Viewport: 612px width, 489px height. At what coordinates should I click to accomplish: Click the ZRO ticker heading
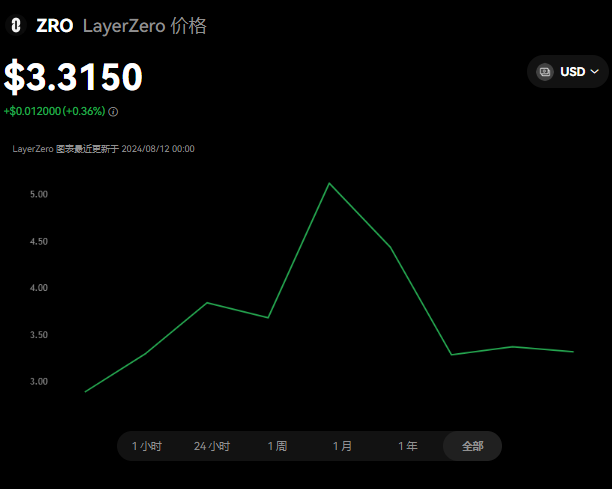(x=55, y=26)
